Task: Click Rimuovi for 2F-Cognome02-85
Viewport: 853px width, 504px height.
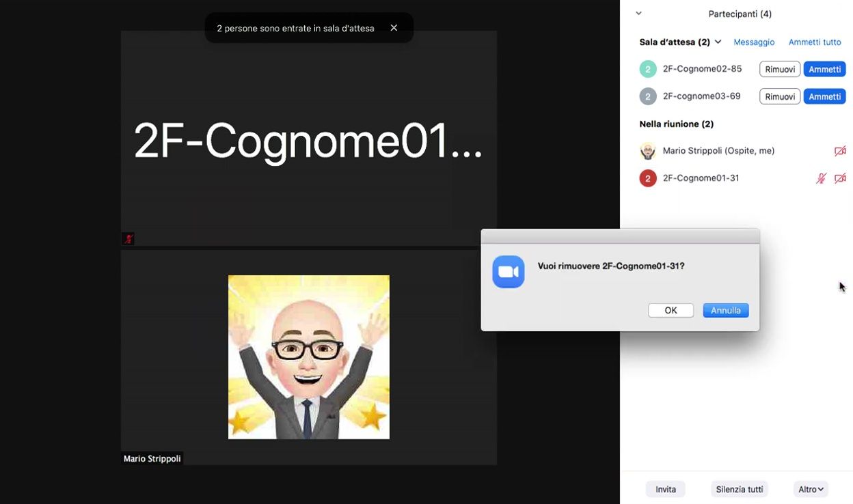Action: tap(780, 69)
